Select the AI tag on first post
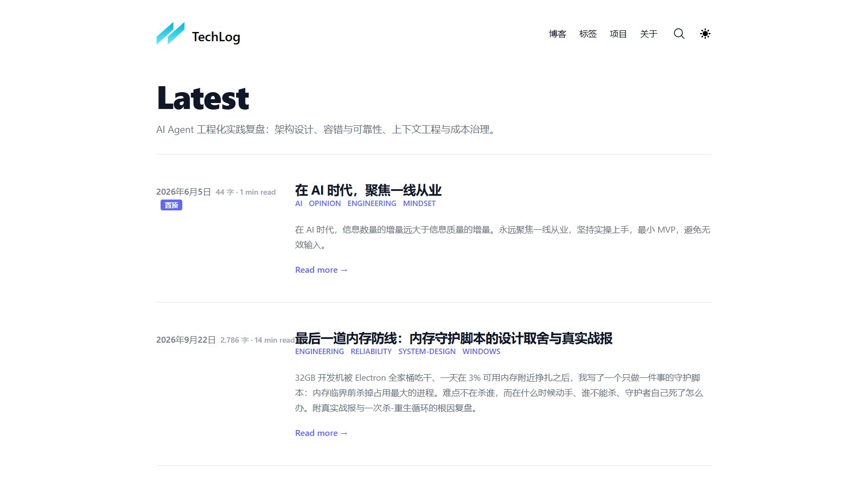 coord(299,203)
